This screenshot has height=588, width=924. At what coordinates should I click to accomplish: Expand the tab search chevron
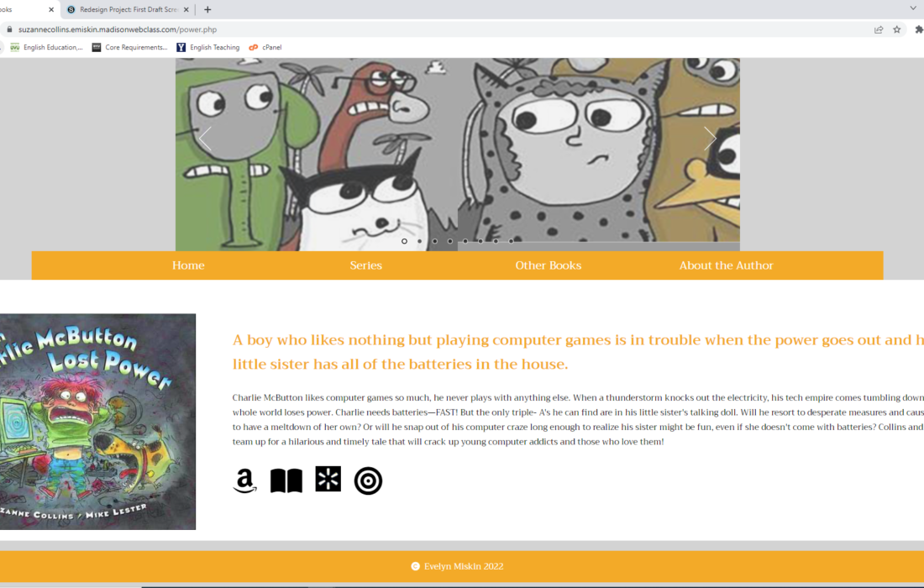click(x=913, y=8)
